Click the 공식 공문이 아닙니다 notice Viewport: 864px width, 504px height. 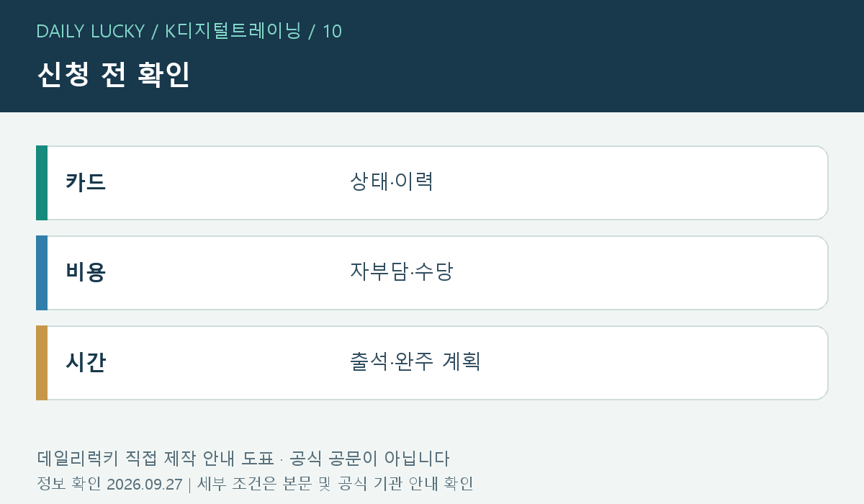click(x=369, y=459)
